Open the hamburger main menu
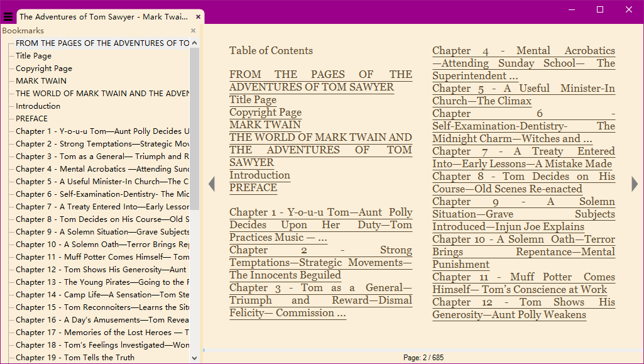Screen dimensions: 644x364 click(x=8, y=17)
